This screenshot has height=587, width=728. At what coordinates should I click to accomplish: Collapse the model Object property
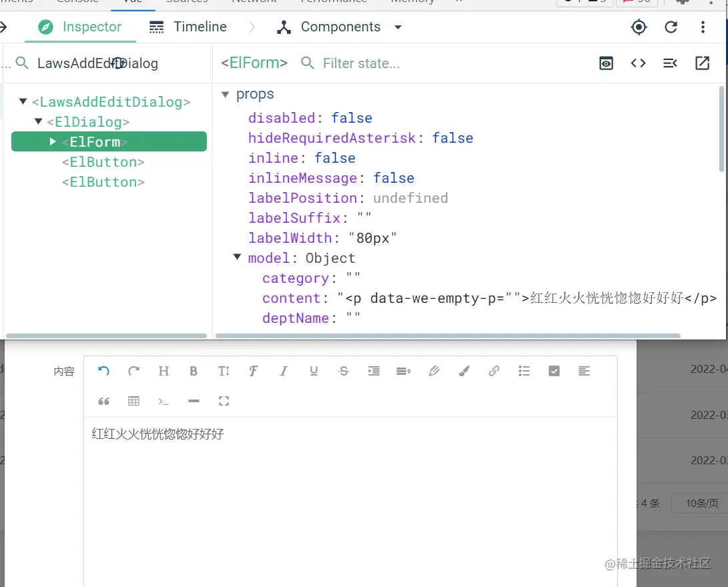tap(238, 257)
